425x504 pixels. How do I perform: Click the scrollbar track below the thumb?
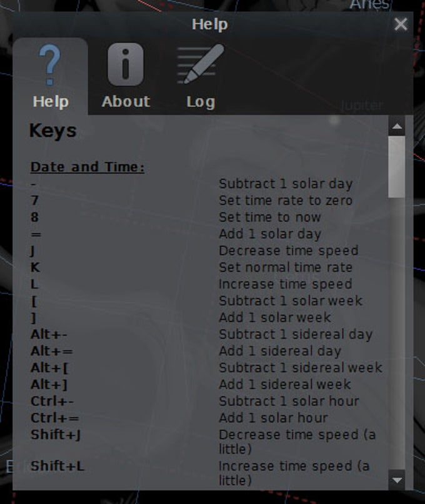pyautogui.click(x=397, y=334)
